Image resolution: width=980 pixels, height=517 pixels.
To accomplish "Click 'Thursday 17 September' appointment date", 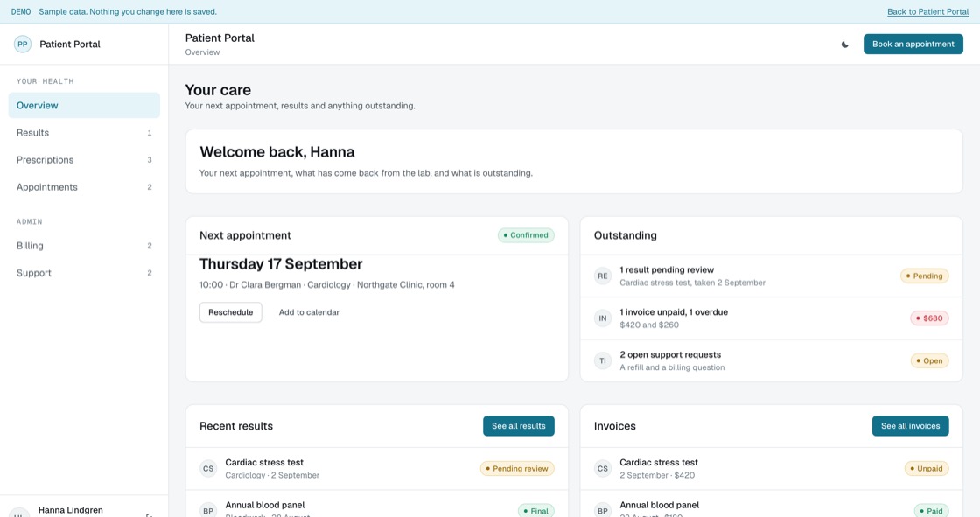I will click(x=281, y=264).
